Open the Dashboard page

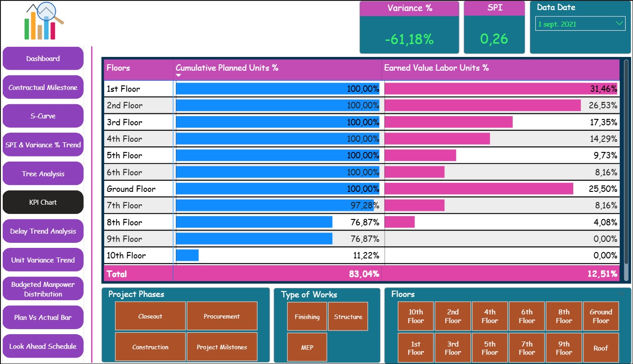point(43,58)
